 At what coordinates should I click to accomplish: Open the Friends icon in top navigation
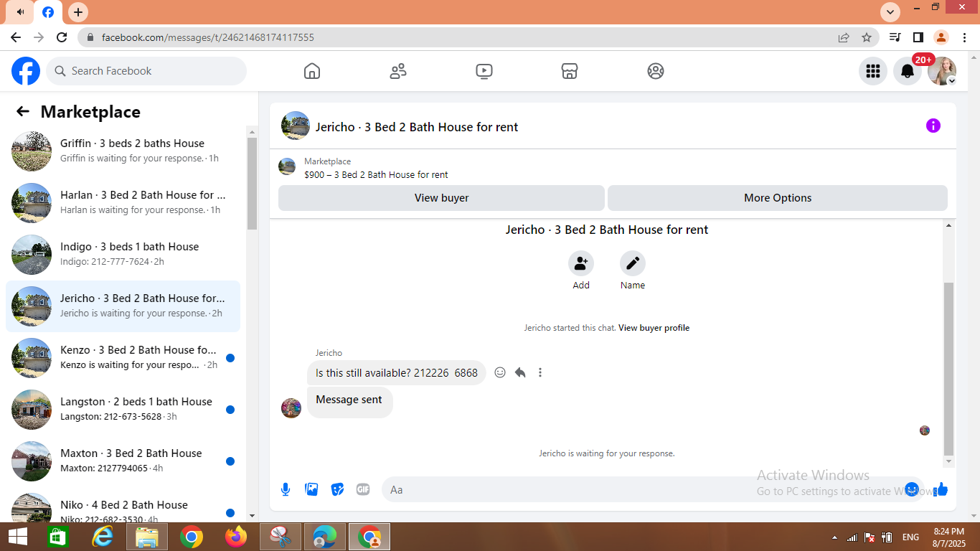point(398,71)
